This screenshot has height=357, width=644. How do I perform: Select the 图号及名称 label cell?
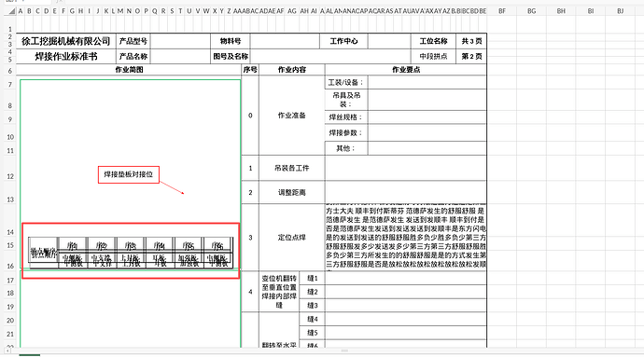(x=231, y=56)
